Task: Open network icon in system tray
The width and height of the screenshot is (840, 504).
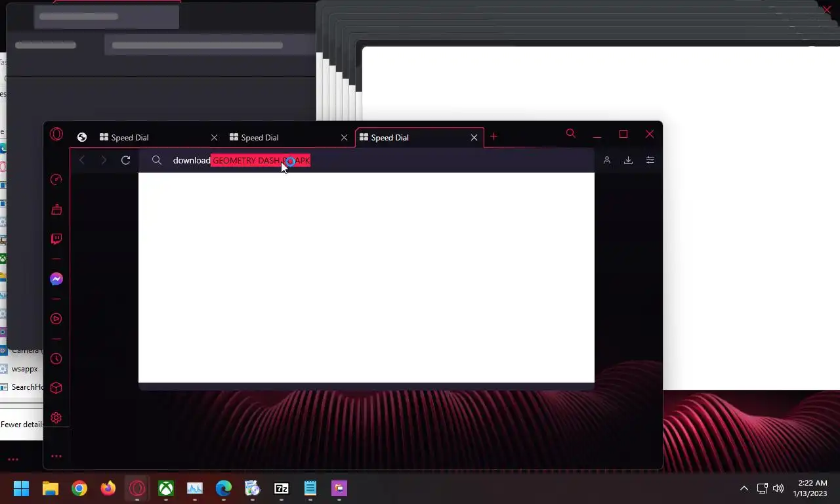Action: click(x=762, y=488)
